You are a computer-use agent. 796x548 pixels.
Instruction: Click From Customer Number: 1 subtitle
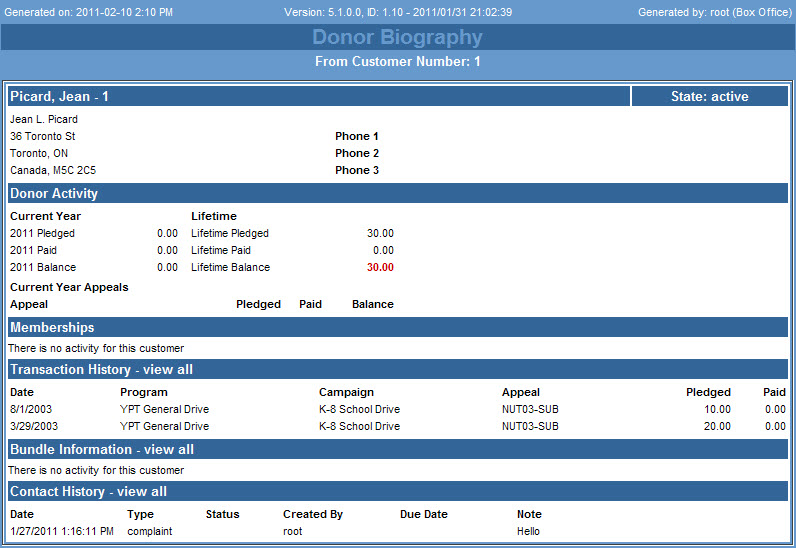(397, 61)
